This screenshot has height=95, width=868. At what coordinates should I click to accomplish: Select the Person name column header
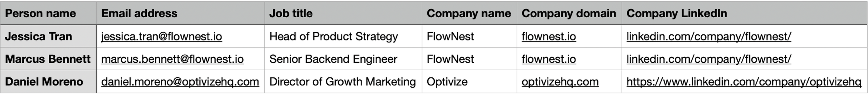pos(40,14)
